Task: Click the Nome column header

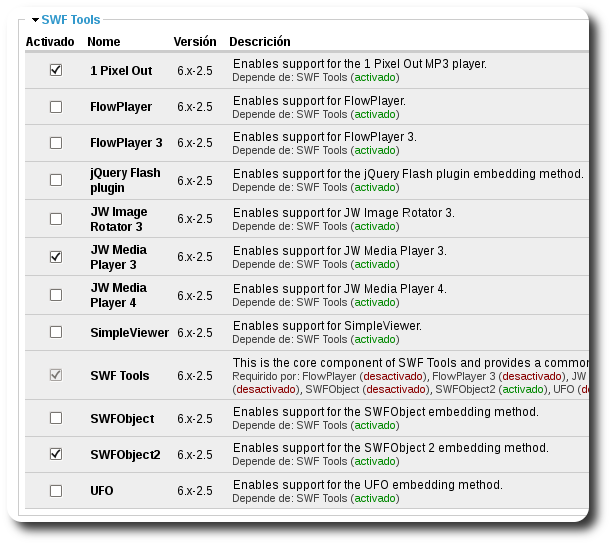Action: (104, 42)
